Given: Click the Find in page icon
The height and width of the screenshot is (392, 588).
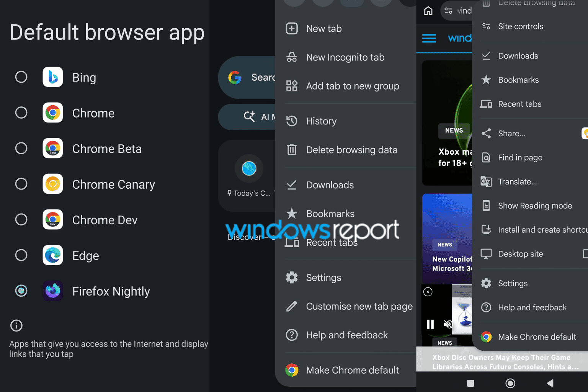Looking at the screenshot, I should coord(486,157).
